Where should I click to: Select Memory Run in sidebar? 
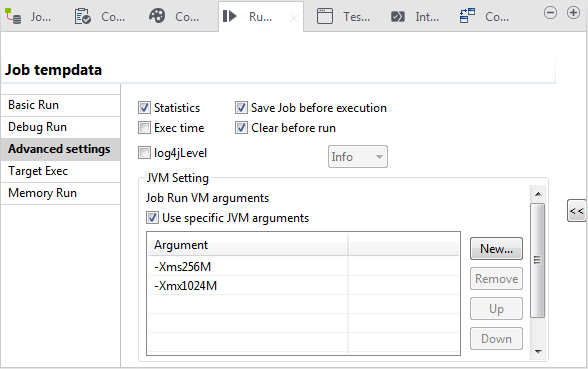(x=60, y=193)
